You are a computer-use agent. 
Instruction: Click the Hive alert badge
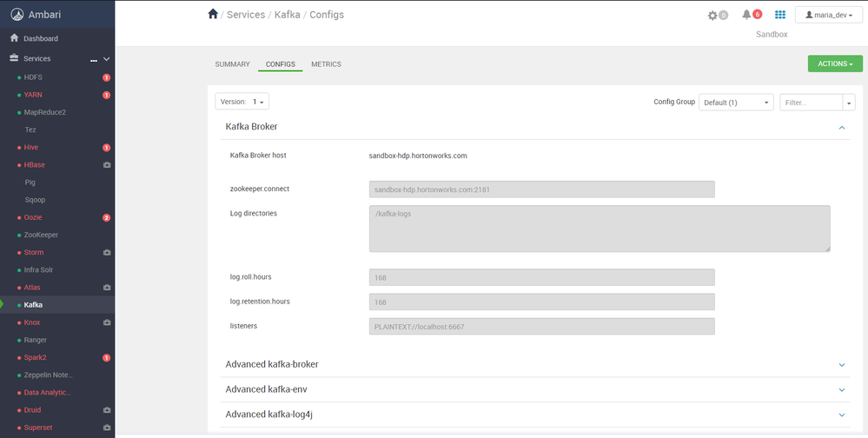[106, 148]
